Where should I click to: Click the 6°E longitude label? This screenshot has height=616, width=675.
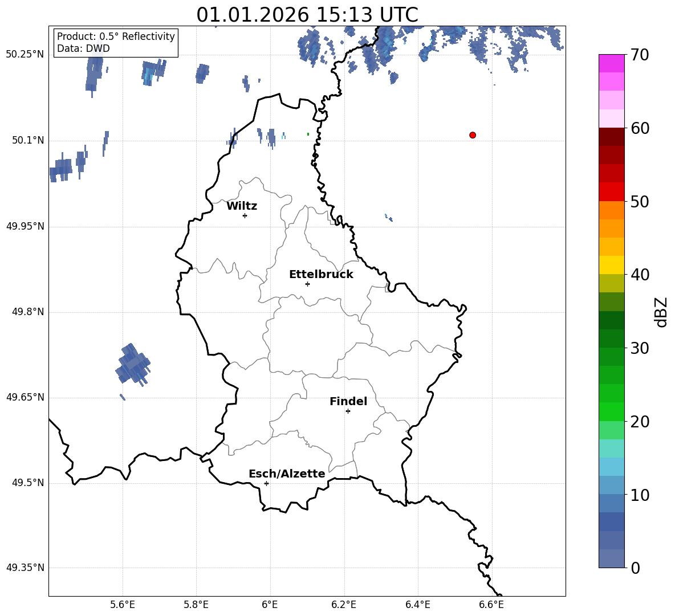coord(270,605)
